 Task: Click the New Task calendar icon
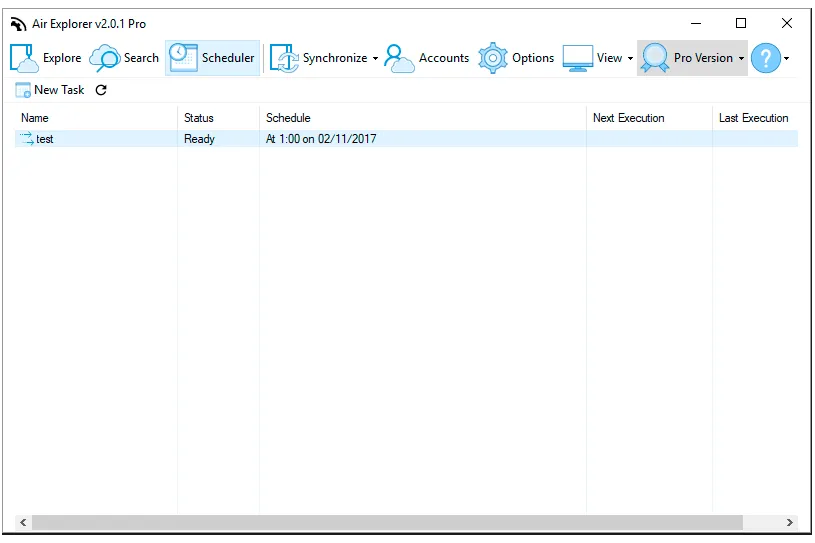click(x=23, y=90)
